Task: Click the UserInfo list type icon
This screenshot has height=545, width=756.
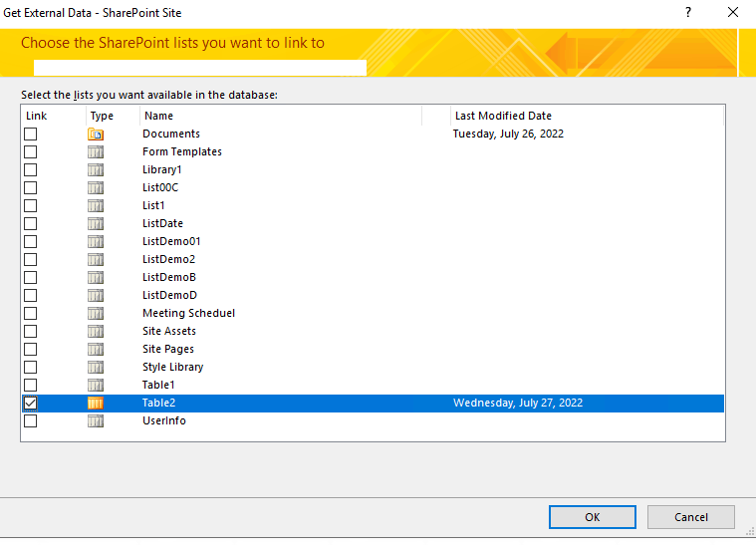Action: click(x=96, y=421)
